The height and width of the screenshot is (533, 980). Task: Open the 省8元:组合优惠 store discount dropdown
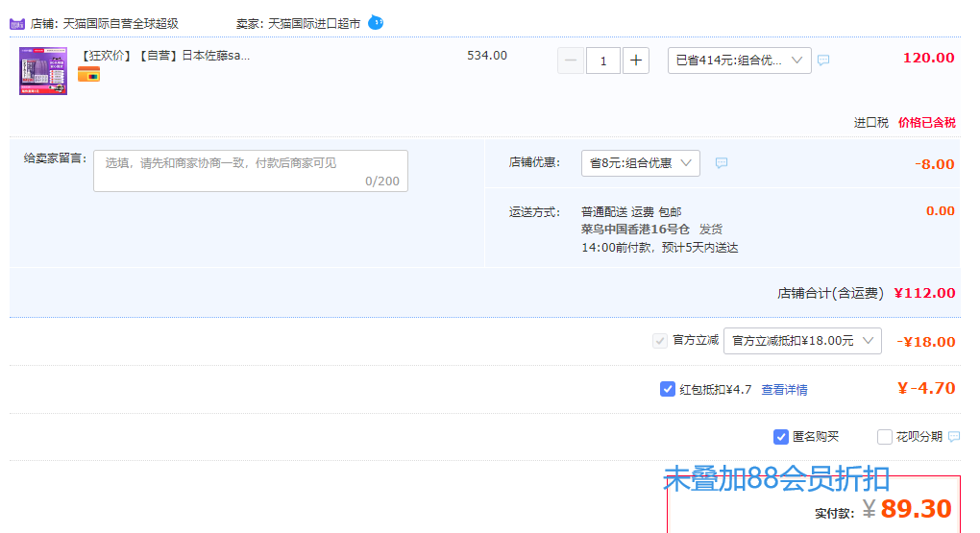(641, 163)
